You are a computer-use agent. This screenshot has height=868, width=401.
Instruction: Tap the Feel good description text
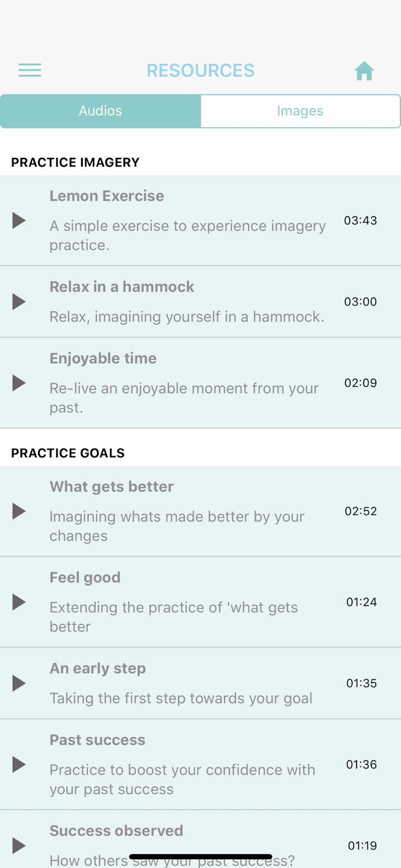[174, 617]
